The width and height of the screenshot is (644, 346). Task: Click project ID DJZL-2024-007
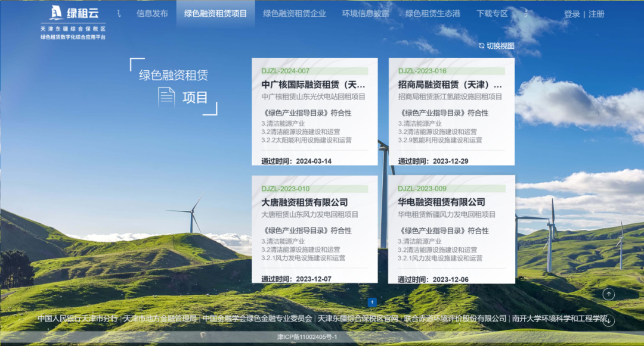pyautogui.click(x=286, y=71)
